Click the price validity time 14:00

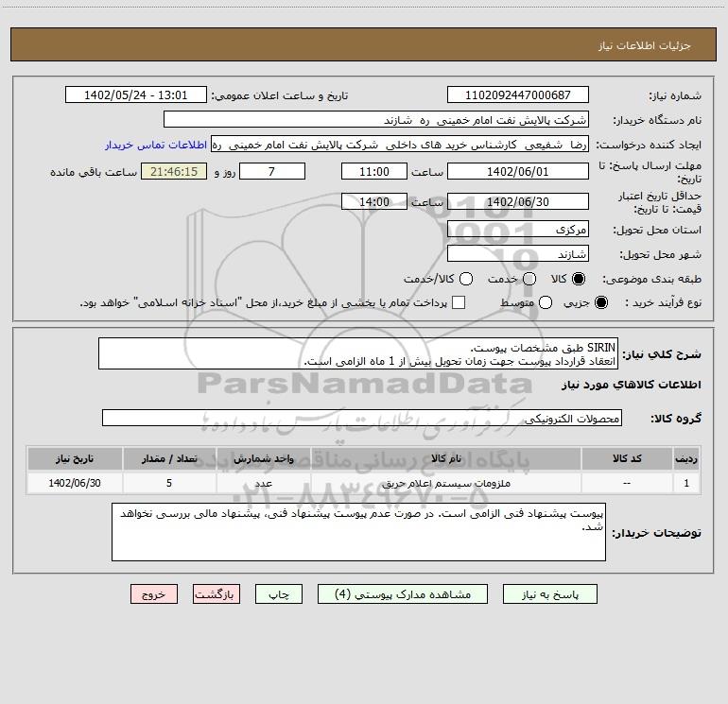pos(374,201)
